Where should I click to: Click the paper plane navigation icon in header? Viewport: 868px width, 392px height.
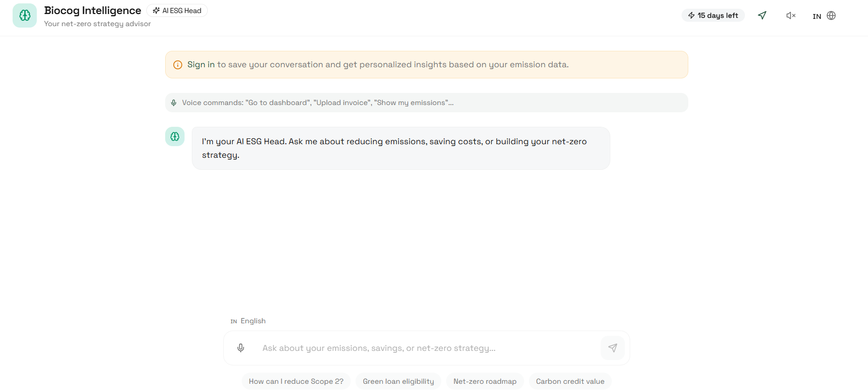(762, 15)
